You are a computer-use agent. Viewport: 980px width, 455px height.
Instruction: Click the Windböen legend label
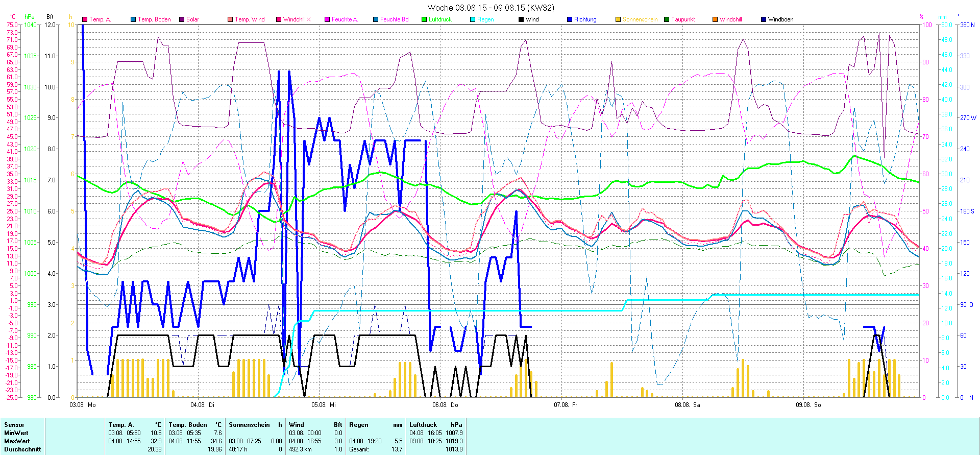click(x=780, y=19)
